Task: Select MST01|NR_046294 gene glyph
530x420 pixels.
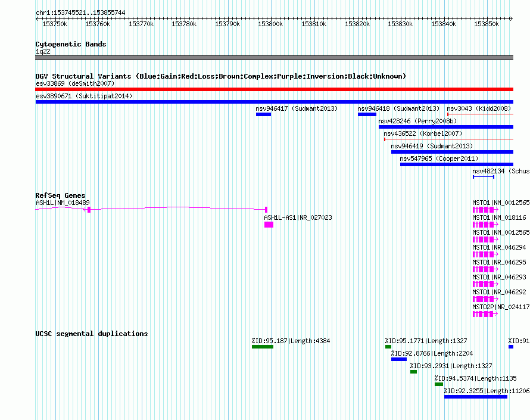Action: click(x=485, y=254)
